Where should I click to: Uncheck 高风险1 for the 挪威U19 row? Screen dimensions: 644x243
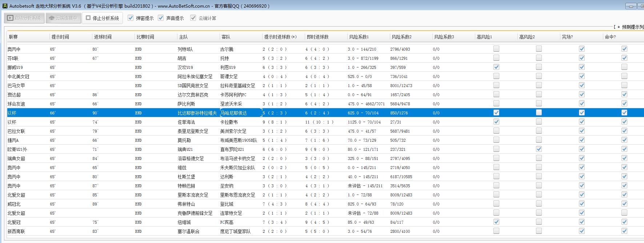tap(496, 67)
